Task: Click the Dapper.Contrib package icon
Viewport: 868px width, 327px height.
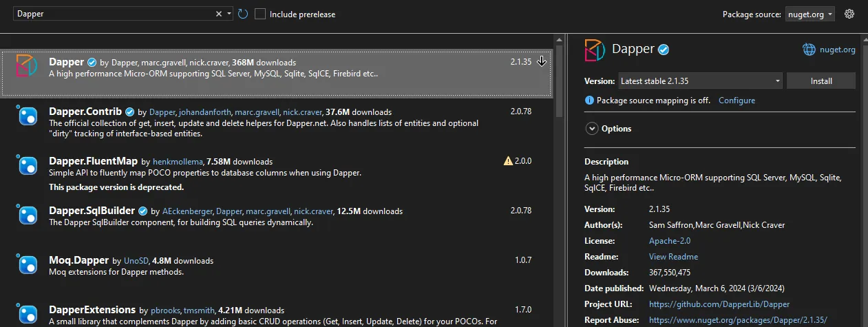Action: click(27, 116)
